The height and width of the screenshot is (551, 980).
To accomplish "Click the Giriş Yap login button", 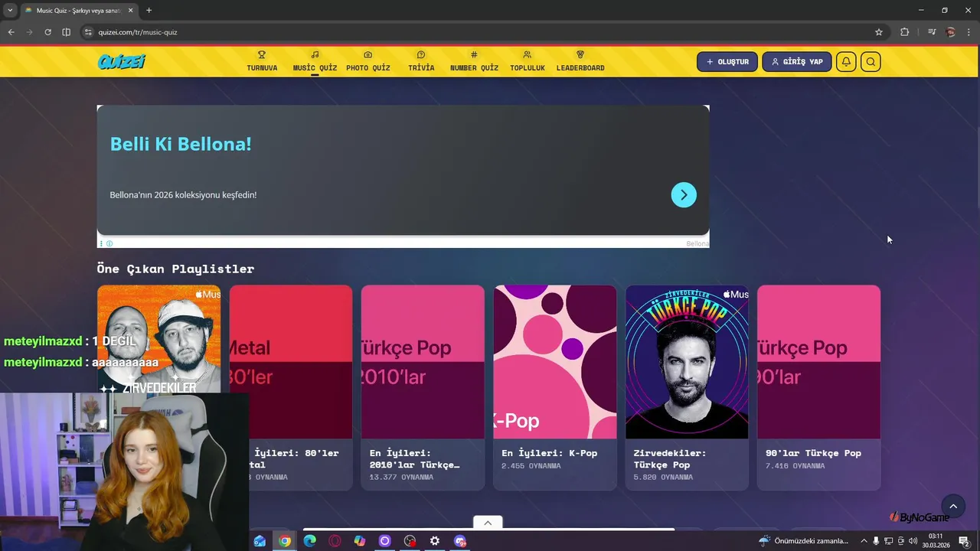I will click(x=797, y=62).
